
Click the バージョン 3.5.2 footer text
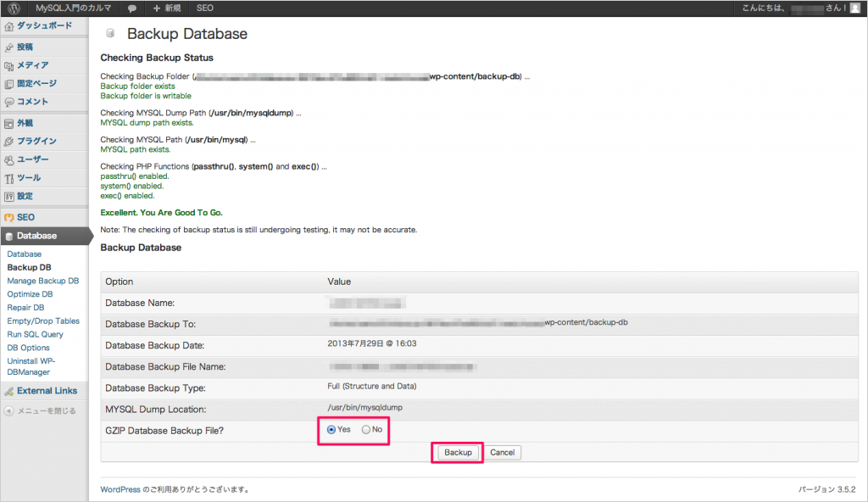coord(827,490)
